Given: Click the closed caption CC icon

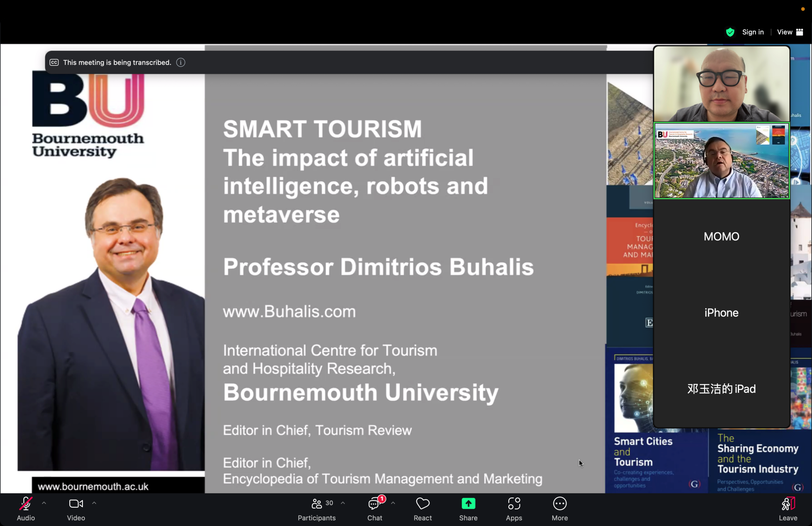Looking at the screenshot, I should click(54, 62).
